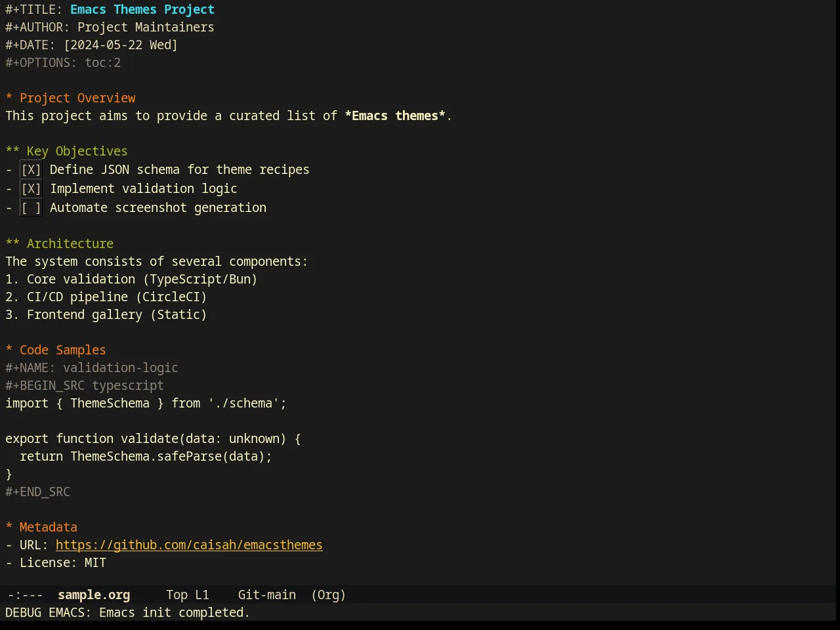This screenshot has height=630, width=840.
Task: Click the (Org) major mode indicator
Action: tap(328, 595)
